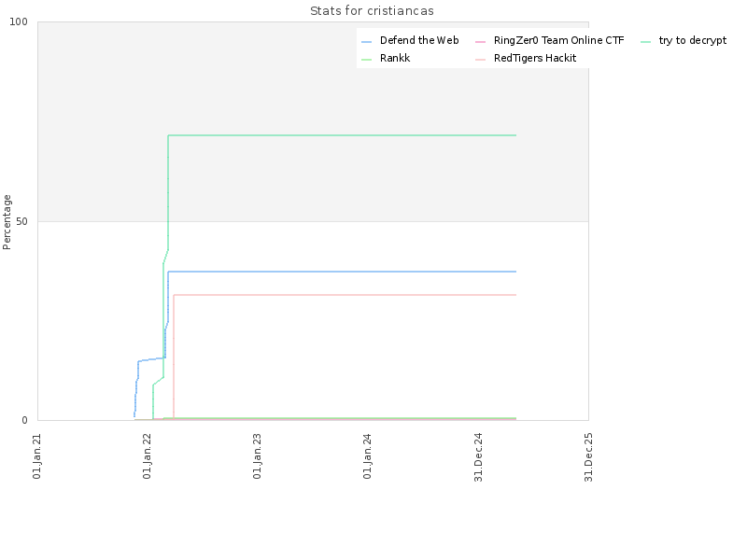
Task: Click the blue Defend the Web color swatch
Action: click(366, 42)
